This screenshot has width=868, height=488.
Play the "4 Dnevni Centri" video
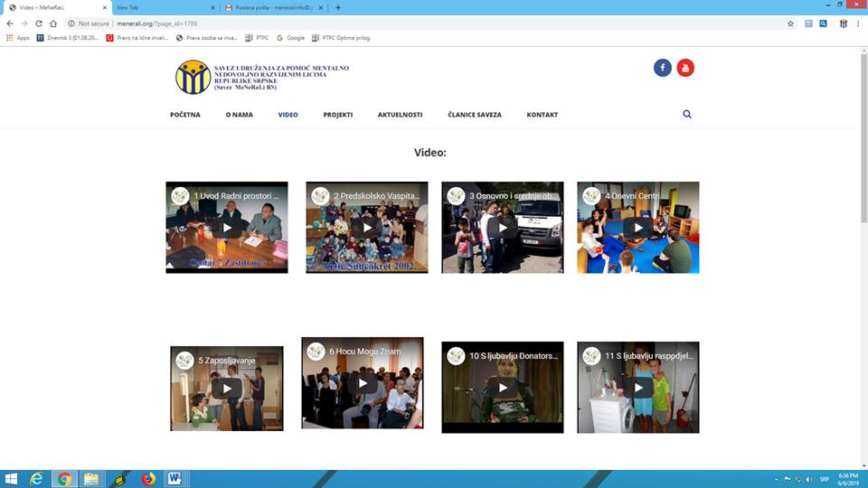(x=638, y=228)
